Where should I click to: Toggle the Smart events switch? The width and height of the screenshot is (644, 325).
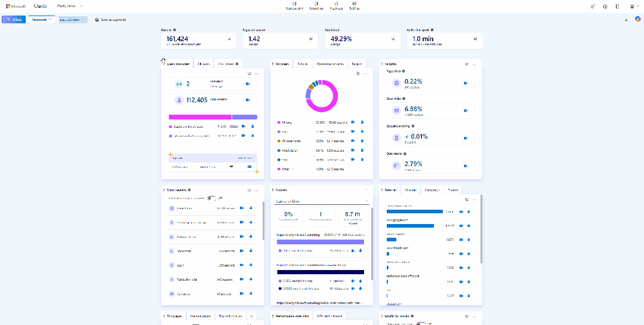point(211,198)
